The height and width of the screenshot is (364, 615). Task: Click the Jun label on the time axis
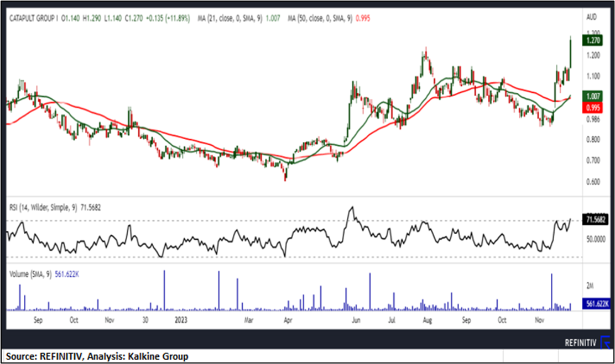[356, 320]
